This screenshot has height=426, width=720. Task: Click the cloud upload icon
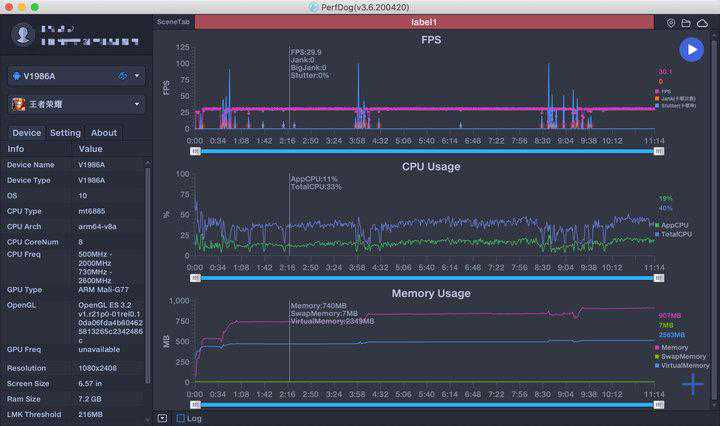tap(702, 22)
